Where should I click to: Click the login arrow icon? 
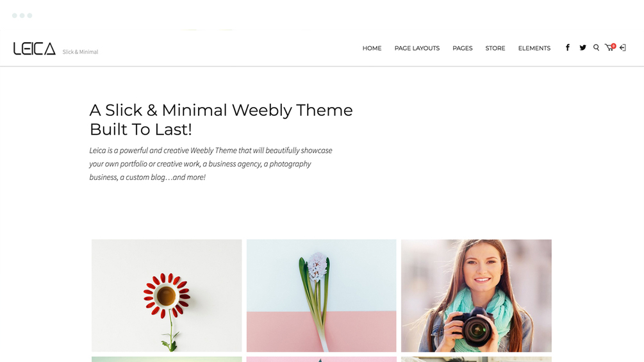pos(623,48)
